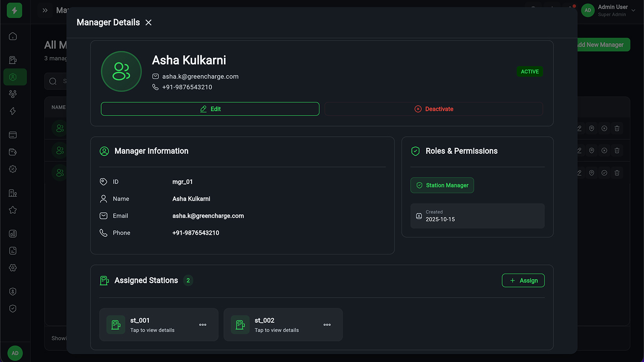The image size is (644, 362).
Task: Click Edit for Asha Kulkarni
Action: point(210,109)
